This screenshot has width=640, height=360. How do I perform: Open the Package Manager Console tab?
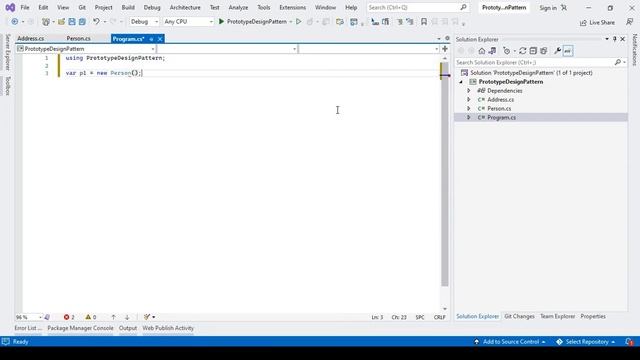pyautogui.click(x=80, y=328)
